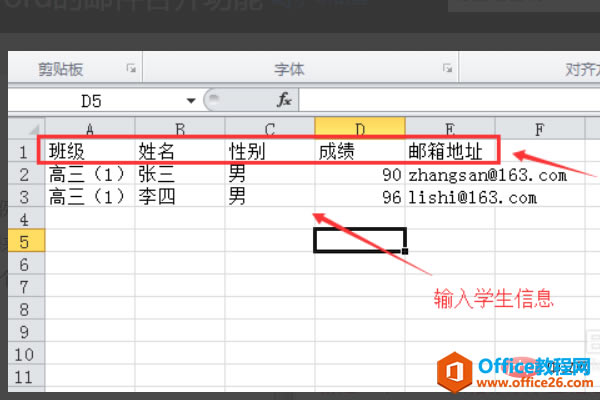Click the fx Insert Function icon
The image size is (600, 400).
click(x=284, y=100)
